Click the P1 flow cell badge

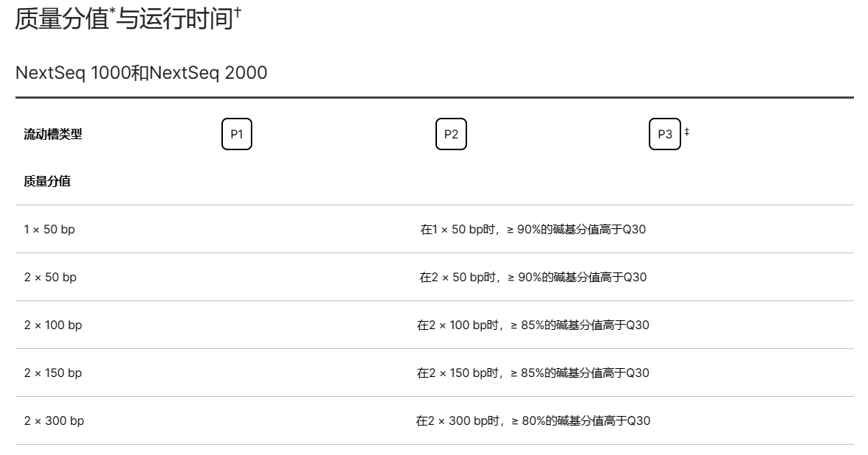point(237,134)
